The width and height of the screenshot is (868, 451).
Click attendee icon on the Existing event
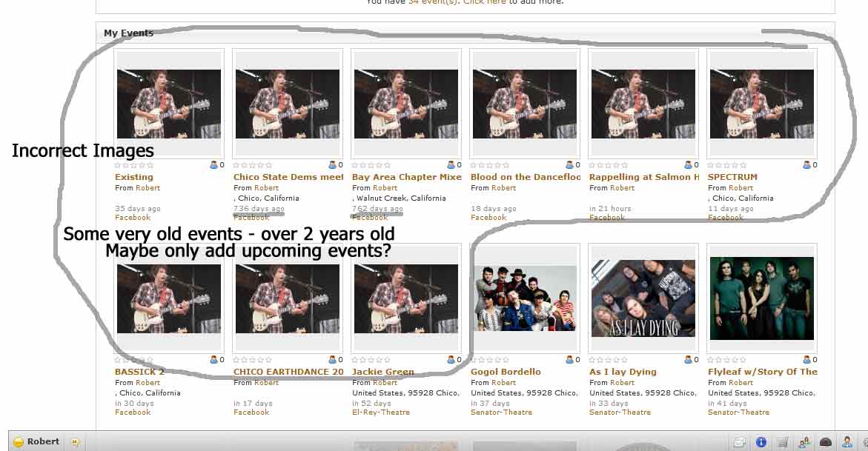tap(213, 165)
